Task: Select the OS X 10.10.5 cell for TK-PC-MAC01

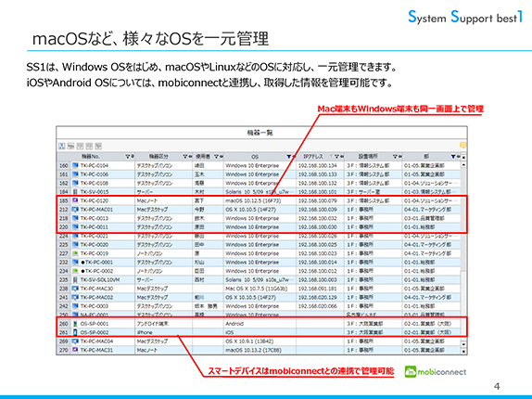Action: point(260,210)
